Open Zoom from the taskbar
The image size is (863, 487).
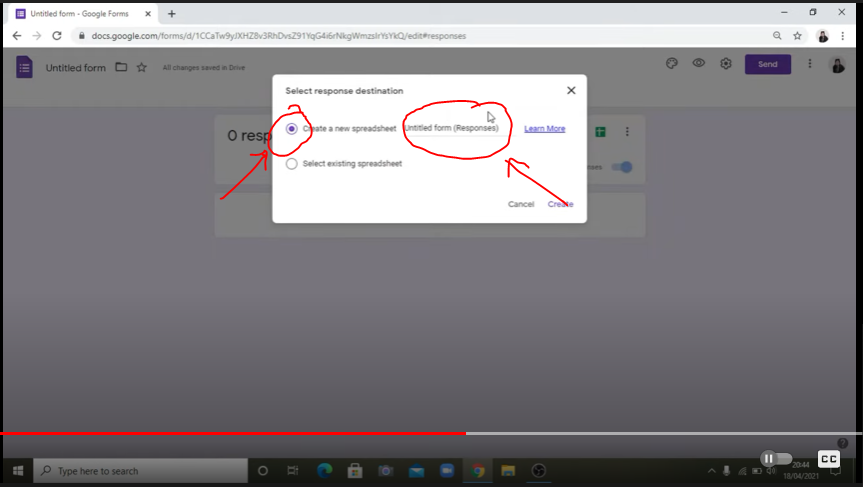pyautogui.click(x=447, y=471)
